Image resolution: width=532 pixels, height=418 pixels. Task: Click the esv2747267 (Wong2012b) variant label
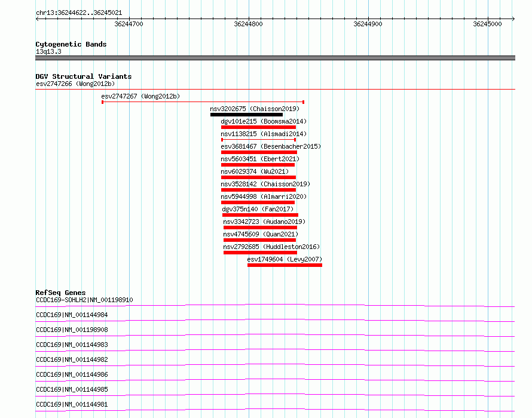click(140, 96)
